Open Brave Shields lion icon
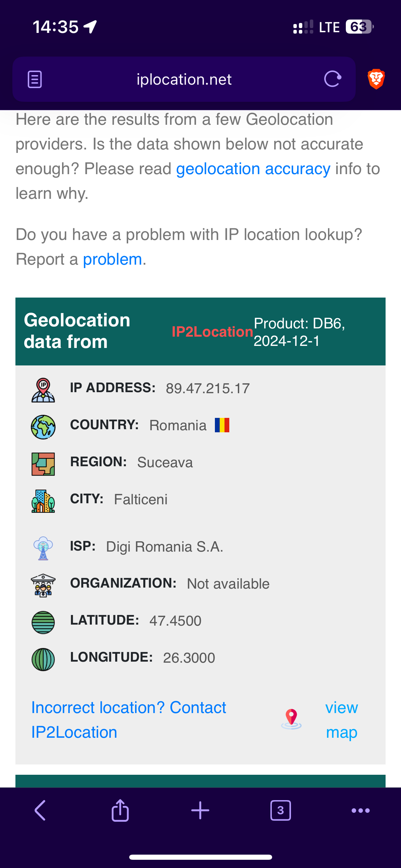The height and width of the screenshot is (868, 401). click(x=376, y=79)
